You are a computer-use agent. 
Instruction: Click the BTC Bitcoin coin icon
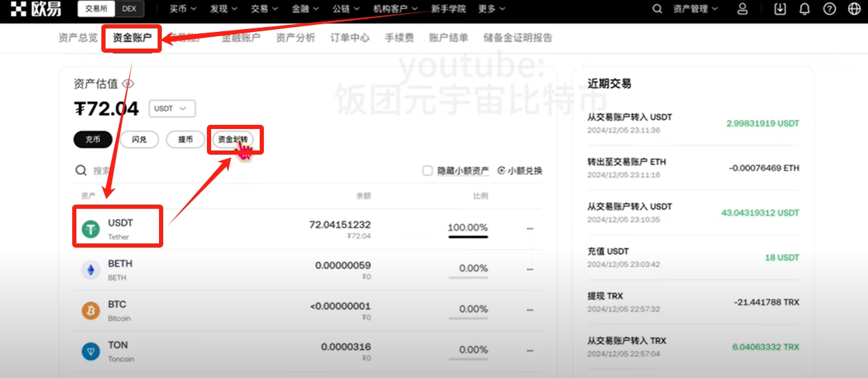91,311
